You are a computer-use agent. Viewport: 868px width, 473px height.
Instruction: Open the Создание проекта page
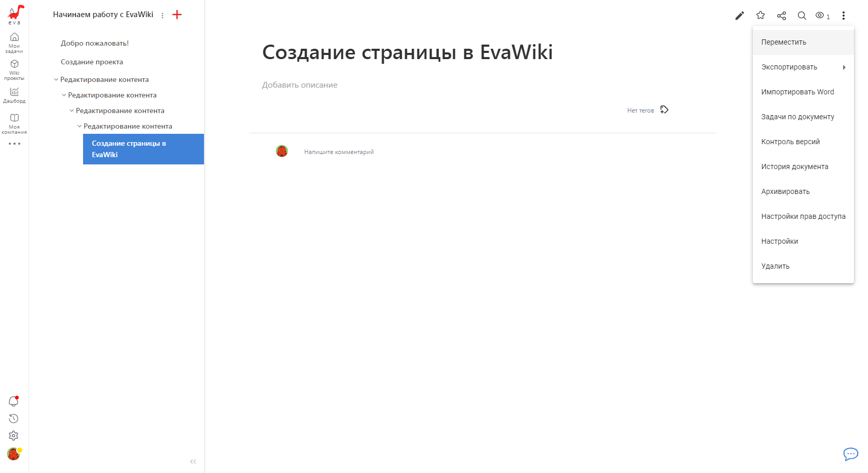[92, 62]
